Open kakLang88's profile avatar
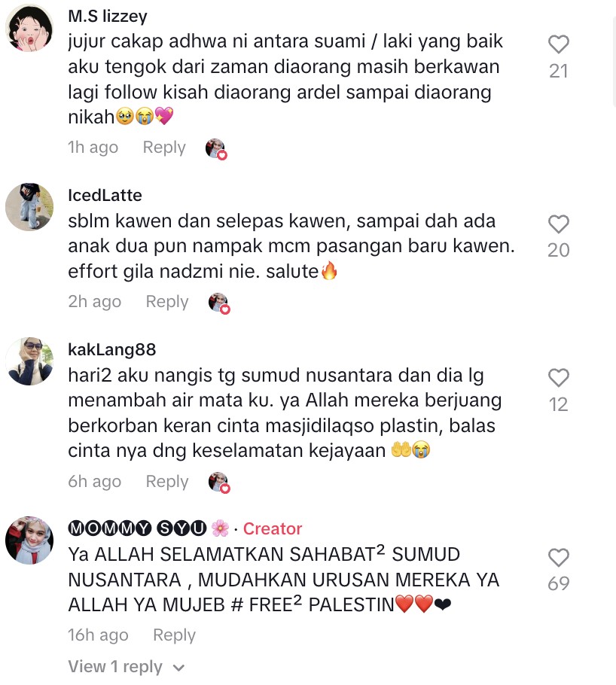The width and height of the screenshot is (616, 685). click(x=29, y=361)
